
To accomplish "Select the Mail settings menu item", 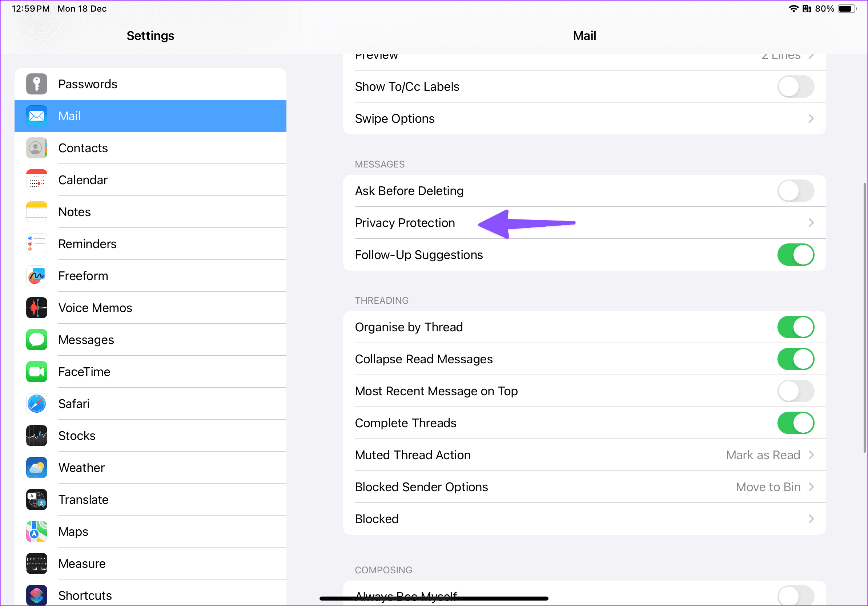I will (150, 116).
